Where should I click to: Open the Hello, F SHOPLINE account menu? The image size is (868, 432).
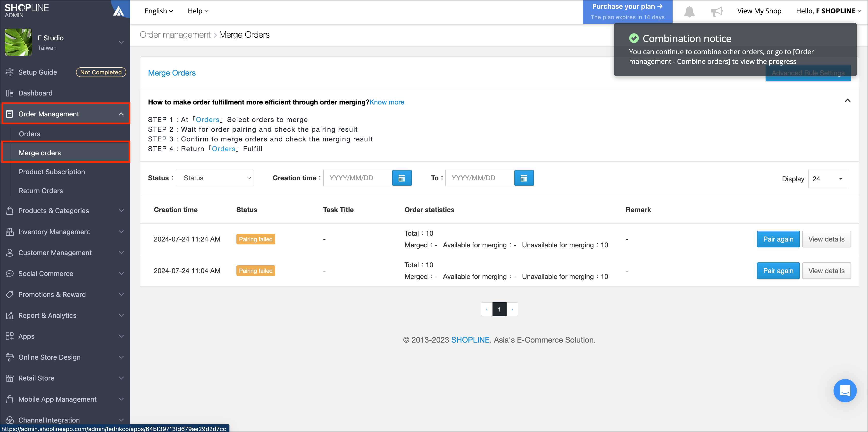coord(828,11)
